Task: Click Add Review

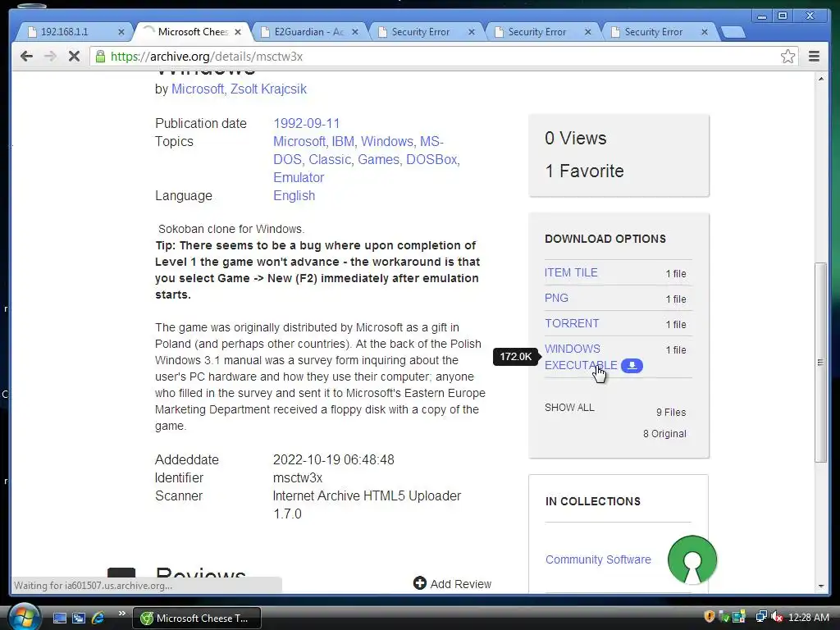Action: pos(460,584)
